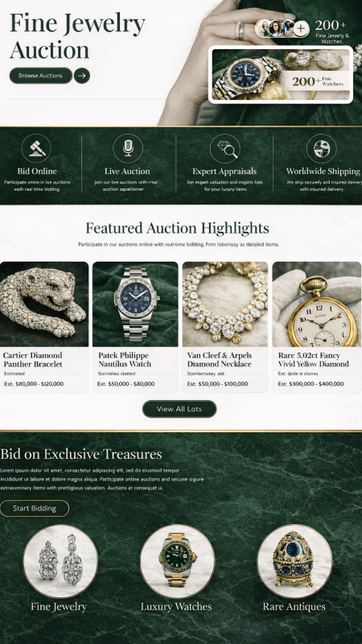Select the Fine Jewelry earrings circle
The height and width of the screenshot is (644, 362).
(x=60, y=561)
